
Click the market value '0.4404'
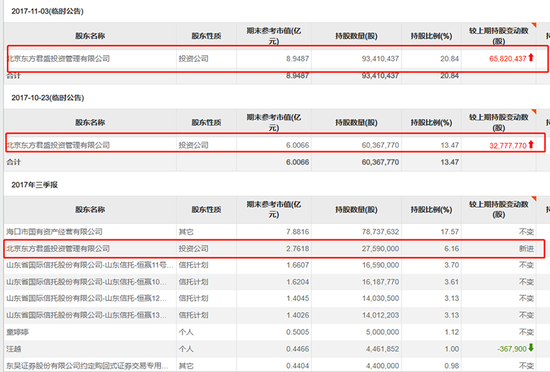pos(297,366)
